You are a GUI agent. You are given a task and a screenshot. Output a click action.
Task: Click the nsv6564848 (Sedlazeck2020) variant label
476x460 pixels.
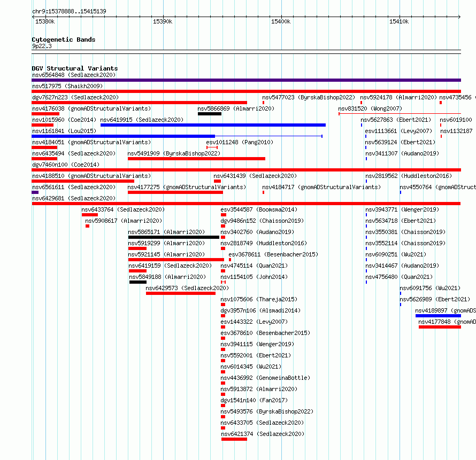(x=74, y=75)
